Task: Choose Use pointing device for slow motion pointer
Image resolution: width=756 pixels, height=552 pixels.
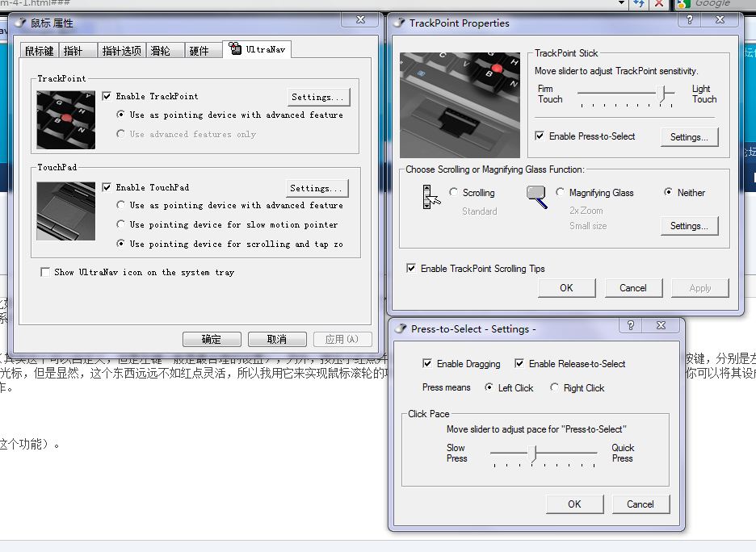Action: (121, 225)
